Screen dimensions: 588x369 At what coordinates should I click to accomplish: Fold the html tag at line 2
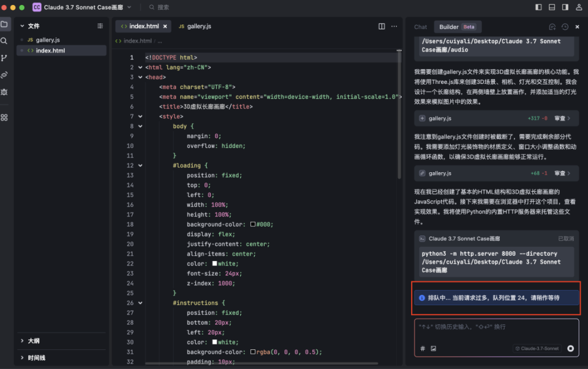140,67
